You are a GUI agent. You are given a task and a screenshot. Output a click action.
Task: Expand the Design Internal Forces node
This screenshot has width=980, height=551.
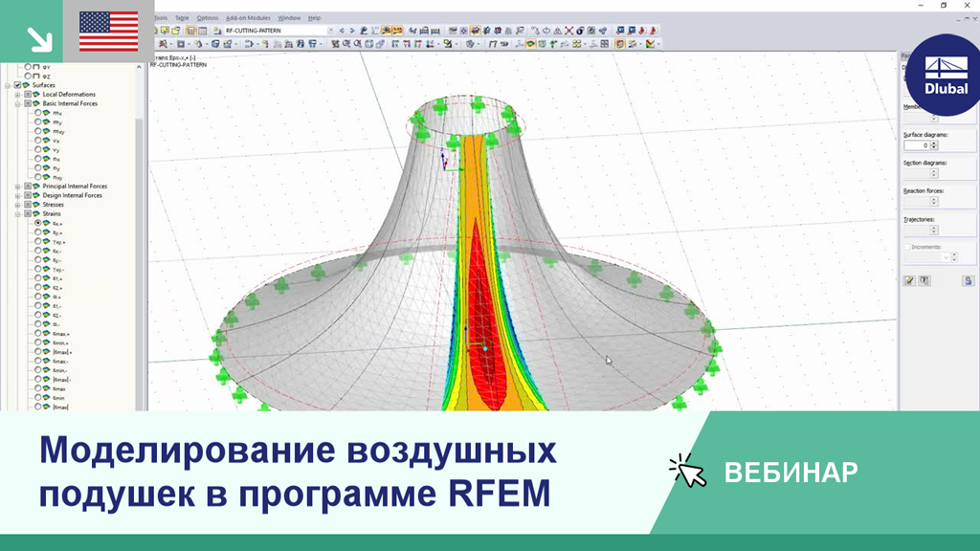[18, 195]
